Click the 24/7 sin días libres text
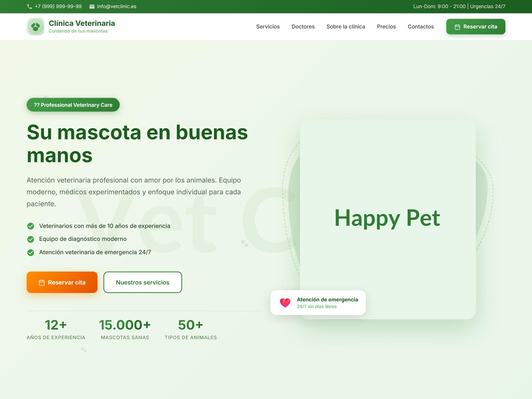Screen dimensions: 532x399 pos(316,306)
